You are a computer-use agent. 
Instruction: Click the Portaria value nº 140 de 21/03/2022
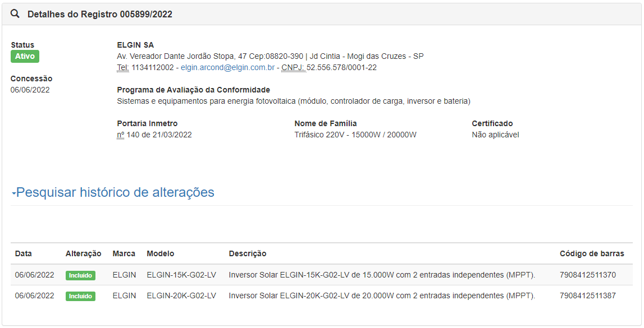click(x=154, y=135)
